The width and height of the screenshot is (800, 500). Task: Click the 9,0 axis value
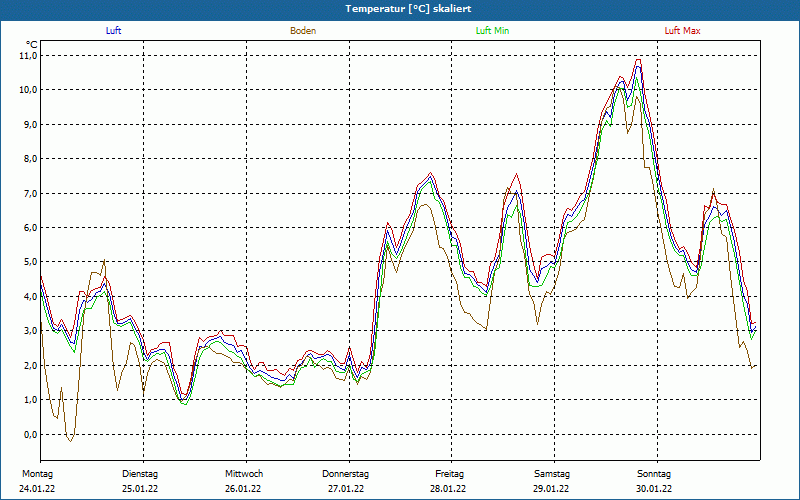point(30,124)
